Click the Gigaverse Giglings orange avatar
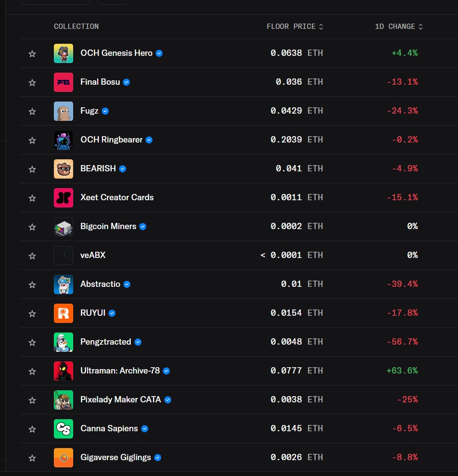 (64, 458)
